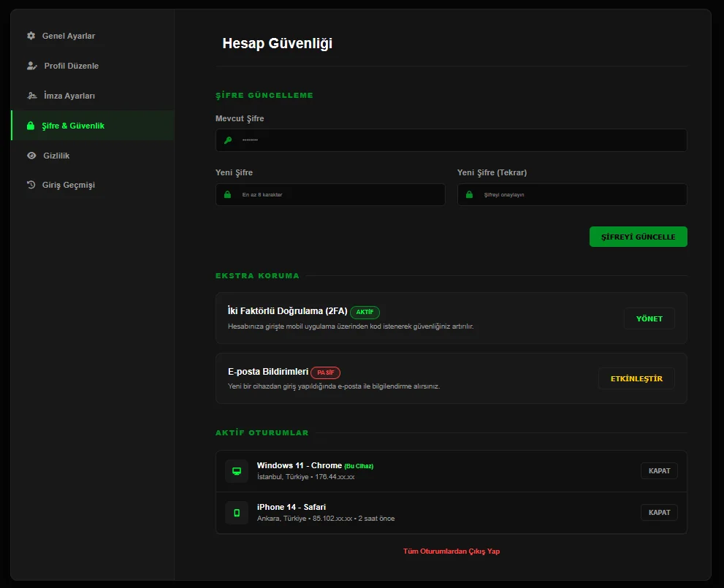This screenshot has height=588, width=724.
Task: Click the (Bu Cihaz) label
Action: tap(359, 466)
